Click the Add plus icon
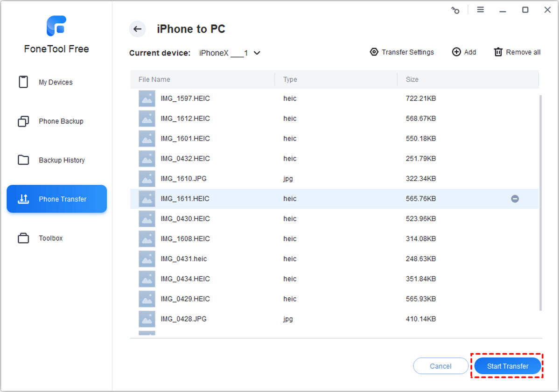Image resolution: width=559 pixels, height=392 pixels. click(456, 52)
